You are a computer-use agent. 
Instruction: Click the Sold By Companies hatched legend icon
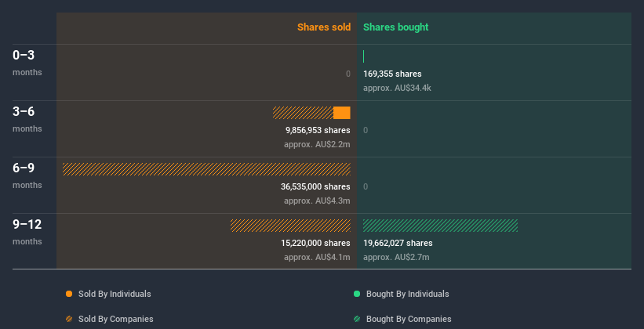pyautogui.click(x=69, y=319)
